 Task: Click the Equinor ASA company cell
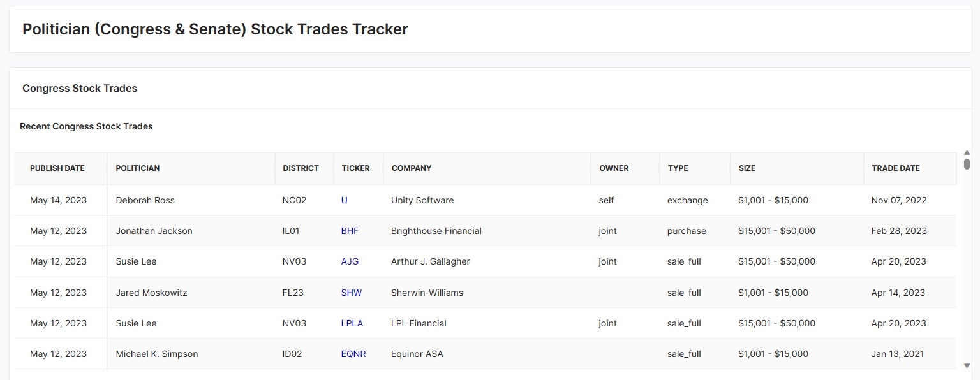coord(487,354)
